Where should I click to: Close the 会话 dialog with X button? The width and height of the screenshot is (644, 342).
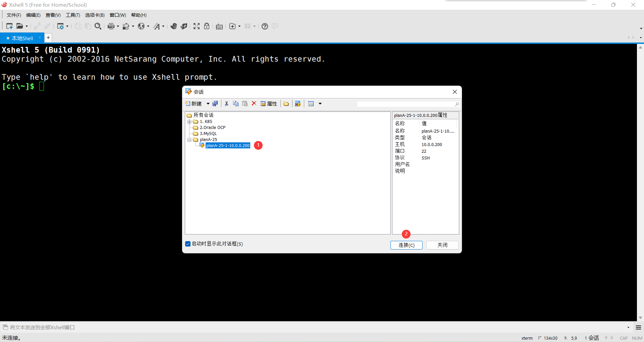click(x=454, y=92)
